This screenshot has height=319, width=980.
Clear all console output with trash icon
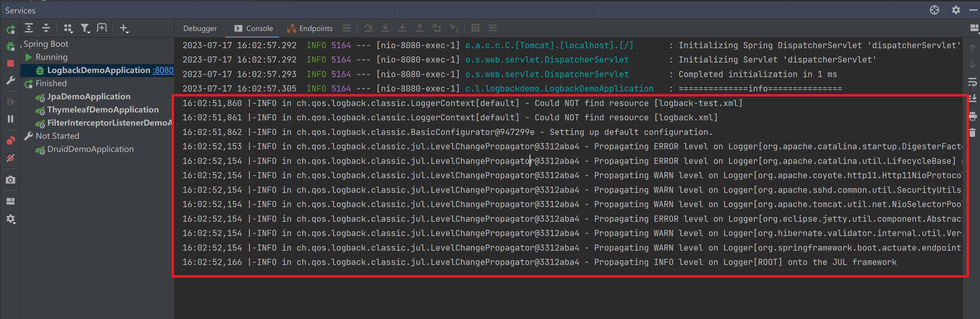(972, 133)
